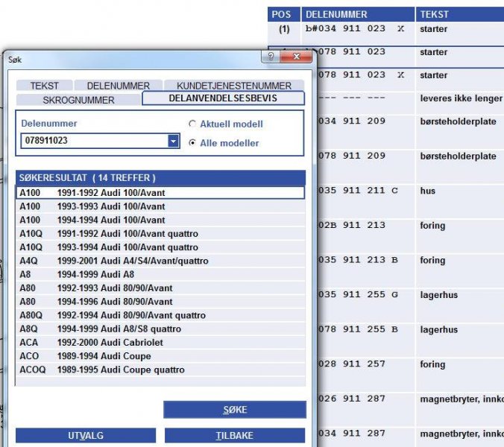This screenshot has height=447, width=504.
Task: Expand the Delenummer dropdown arrow
Action: point(173,141)
